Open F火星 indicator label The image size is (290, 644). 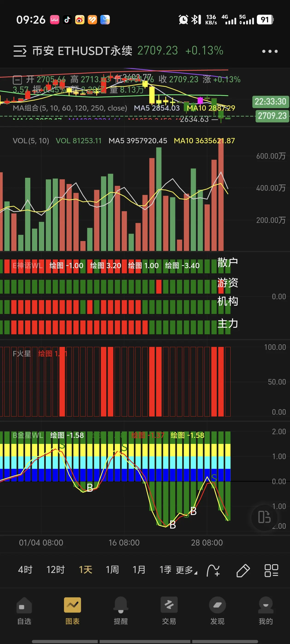22,354
